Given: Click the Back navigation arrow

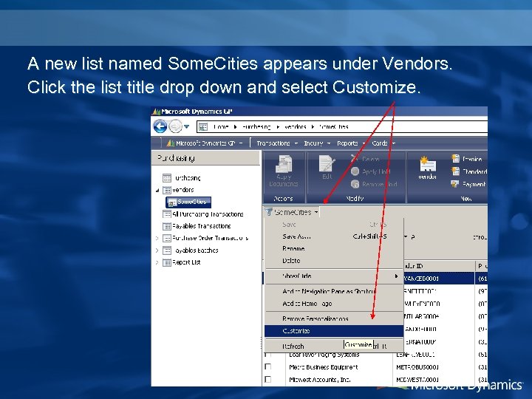Looking at the screenshot, I should point(160,126).
